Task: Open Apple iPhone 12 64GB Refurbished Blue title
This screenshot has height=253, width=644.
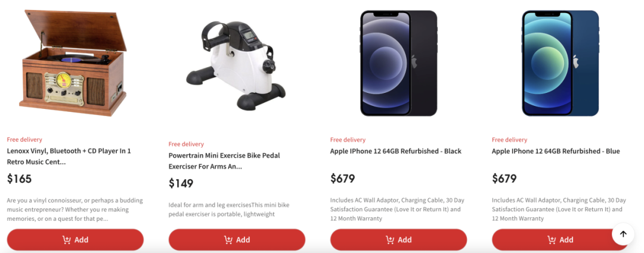Action: click(x=556, y=151)
